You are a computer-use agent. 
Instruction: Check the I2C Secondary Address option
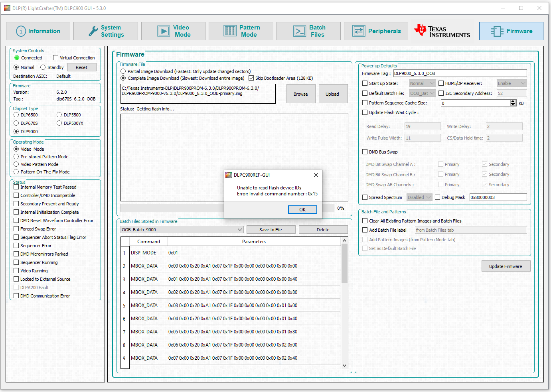tap(441, 93)
